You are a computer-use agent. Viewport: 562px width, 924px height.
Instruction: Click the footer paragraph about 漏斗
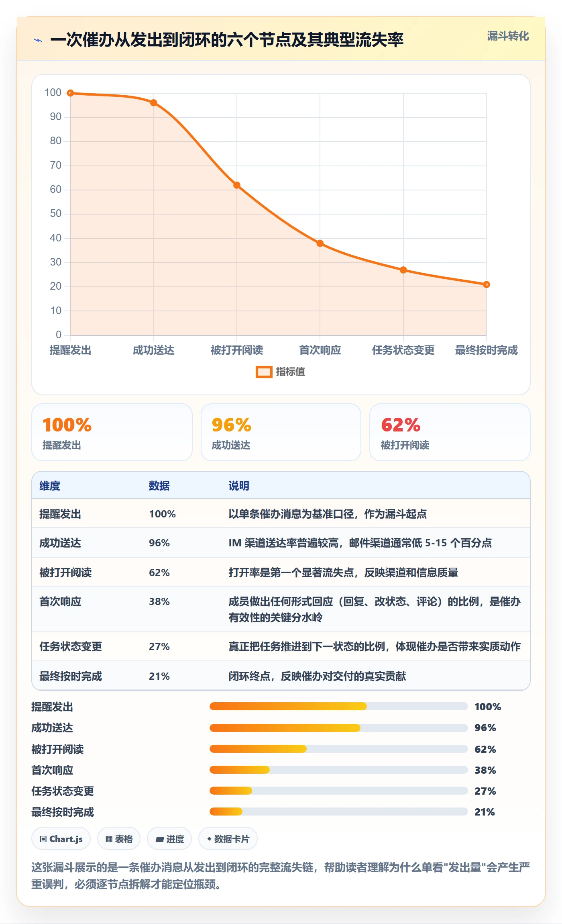(x=281, y=876)
